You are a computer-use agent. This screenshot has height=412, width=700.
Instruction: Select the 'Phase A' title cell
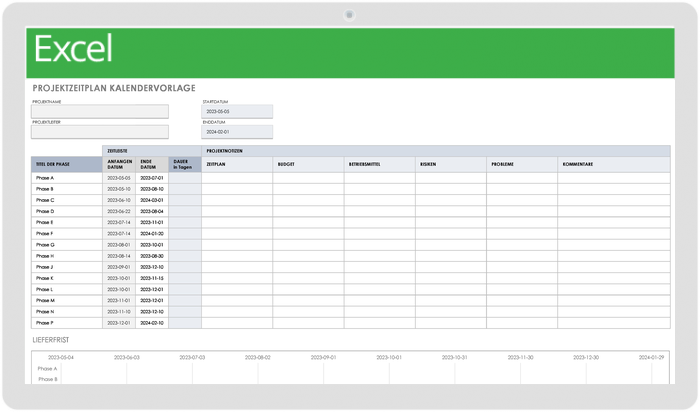coord(67,178)
